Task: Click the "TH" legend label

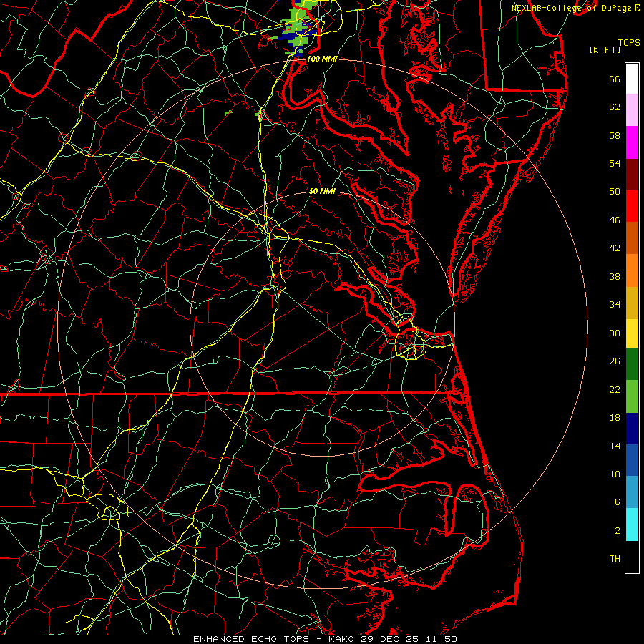Action: pyautogui.click(x=615, y=559)
